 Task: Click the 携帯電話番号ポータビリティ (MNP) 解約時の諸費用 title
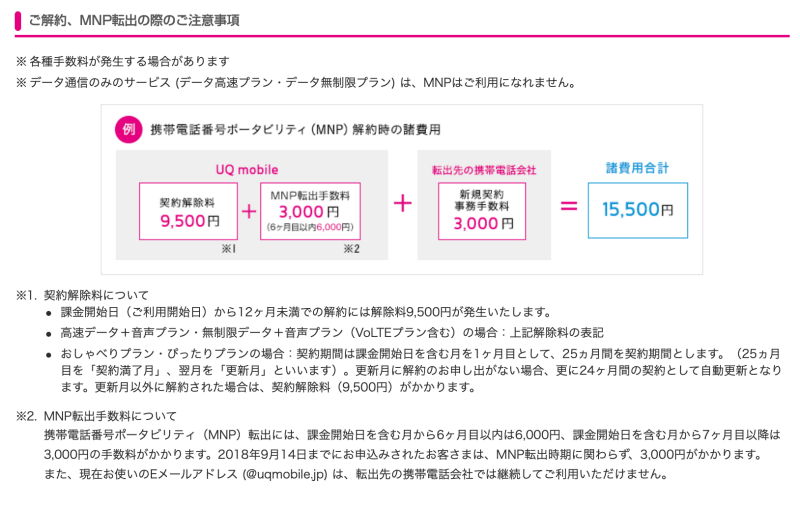(x=295, y=130)
